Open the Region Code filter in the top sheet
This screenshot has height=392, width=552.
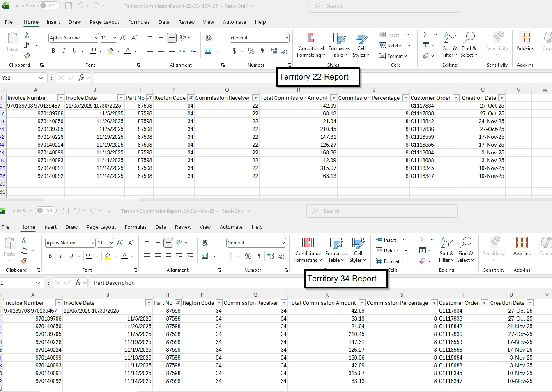click(x=191, y=98)
